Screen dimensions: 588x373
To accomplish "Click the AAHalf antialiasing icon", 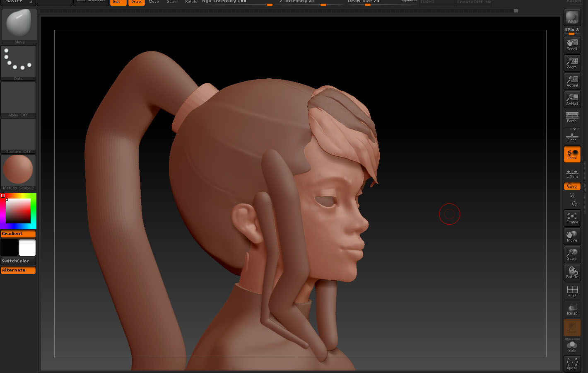I will (x=572, y=99).
